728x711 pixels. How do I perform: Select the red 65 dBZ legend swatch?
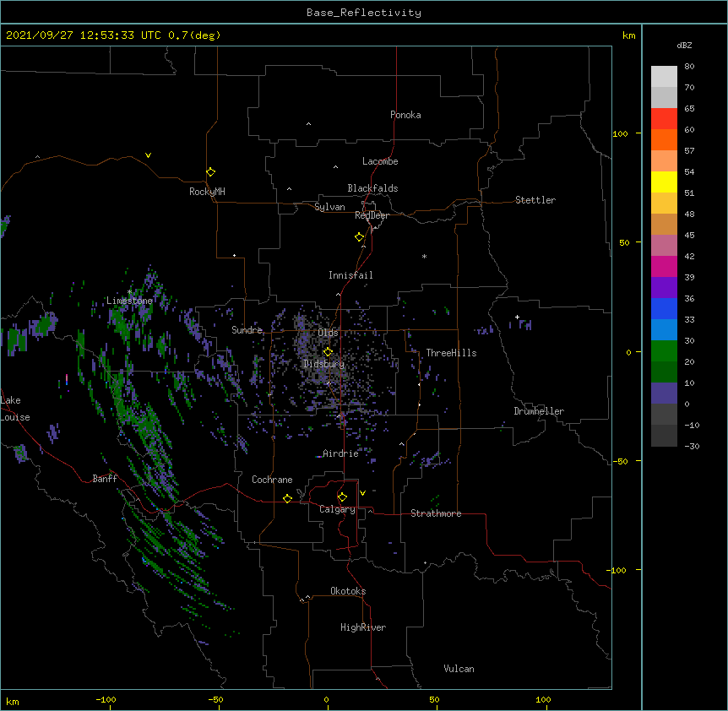(664, 119)
